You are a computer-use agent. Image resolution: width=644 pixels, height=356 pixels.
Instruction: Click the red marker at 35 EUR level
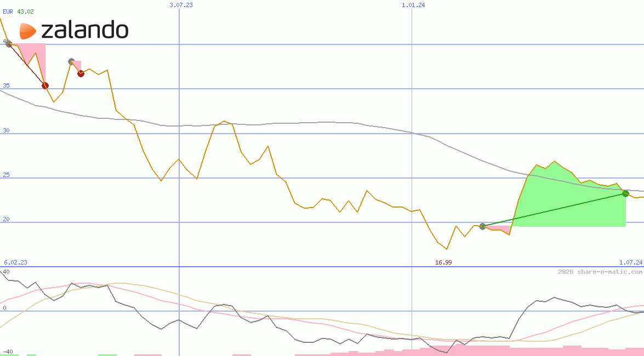45,85
